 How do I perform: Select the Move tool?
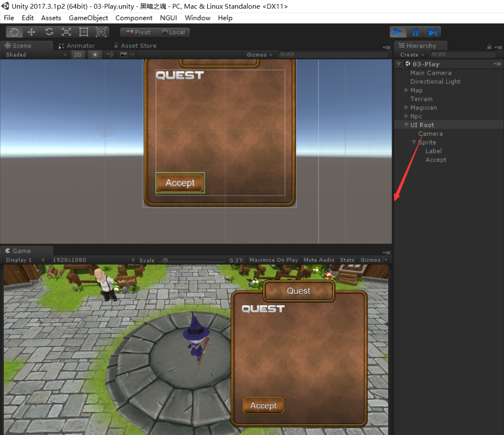(x=31, y=32)
